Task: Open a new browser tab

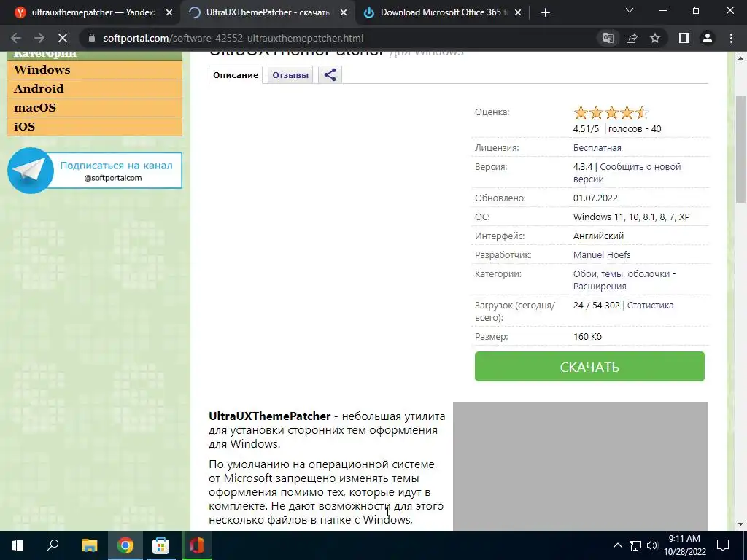Action: pyautogui.click(x=546, y=12)
